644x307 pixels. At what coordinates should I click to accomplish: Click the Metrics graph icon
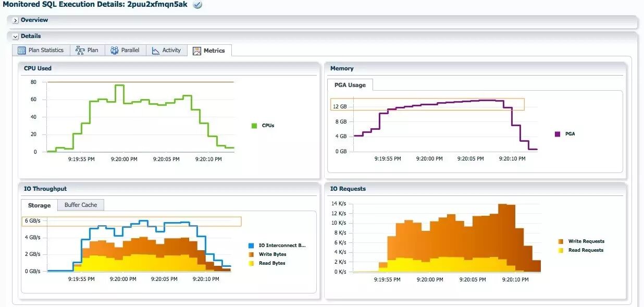pos(197,51)
